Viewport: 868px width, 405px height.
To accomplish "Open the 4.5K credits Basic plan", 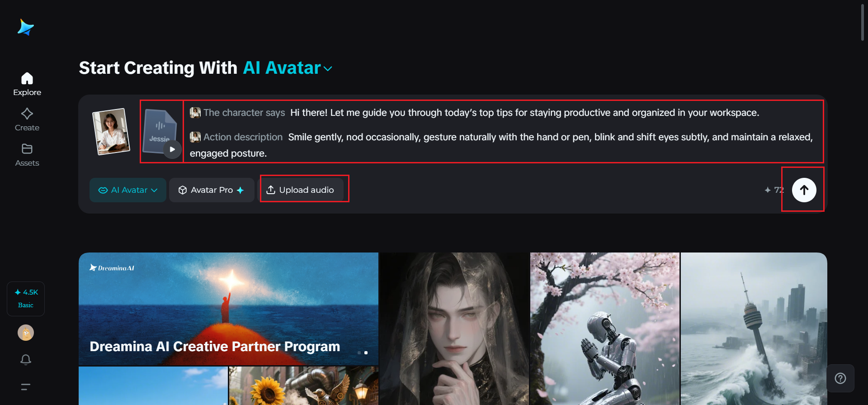I will click(x=26, y=299).
